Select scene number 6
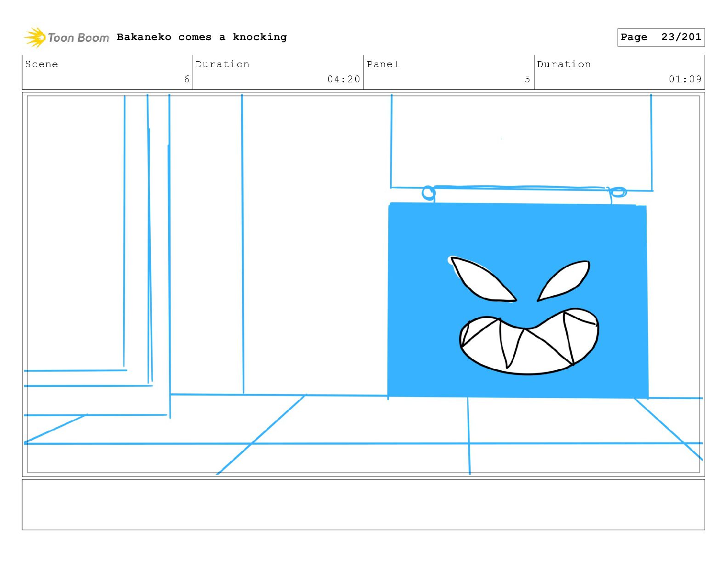Screen dimensions: 728x563 187,79
